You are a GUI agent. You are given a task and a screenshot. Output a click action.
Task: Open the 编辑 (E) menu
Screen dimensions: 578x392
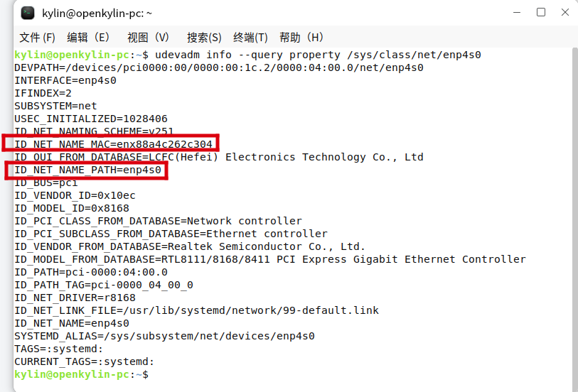pyautogui.click(x=88, y=37)
